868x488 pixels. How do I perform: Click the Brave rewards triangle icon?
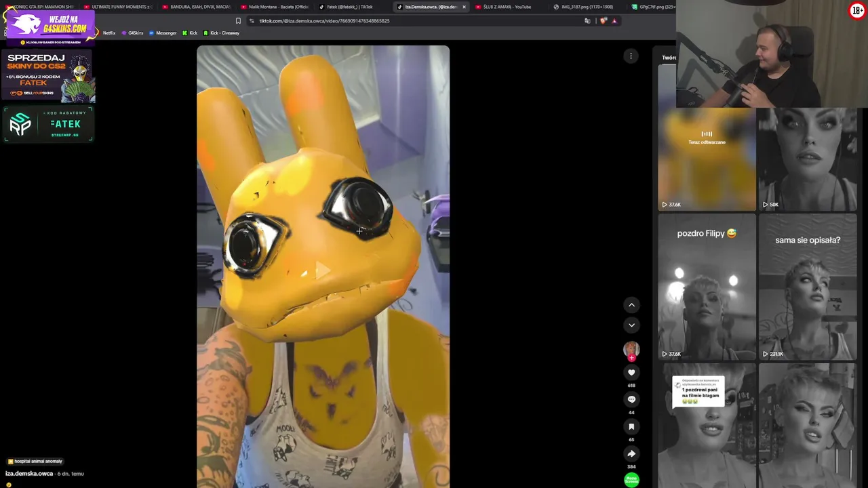coord(614,21)
